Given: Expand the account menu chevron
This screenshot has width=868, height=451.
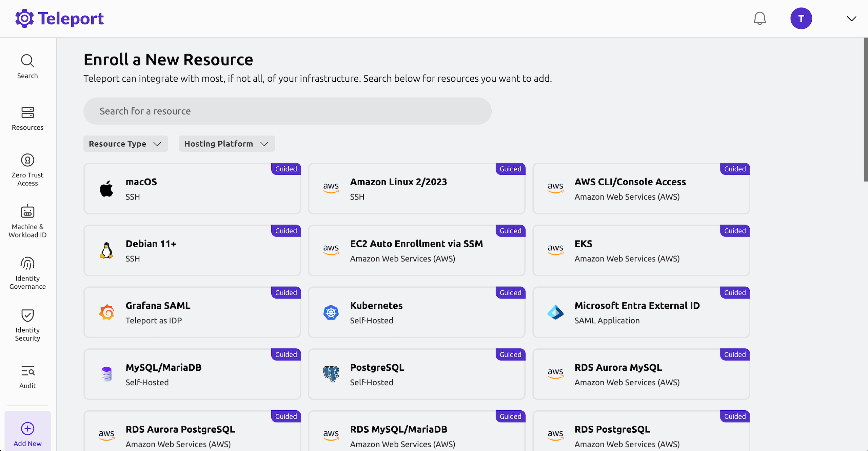Looking at the screenshot, I should (851, 18).
